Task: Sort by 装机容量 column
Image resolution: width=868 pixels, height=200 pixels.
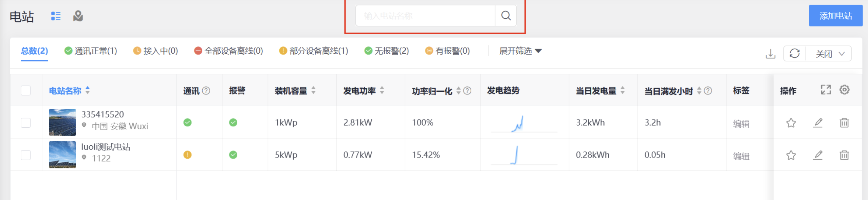Action: coord(313,90)
